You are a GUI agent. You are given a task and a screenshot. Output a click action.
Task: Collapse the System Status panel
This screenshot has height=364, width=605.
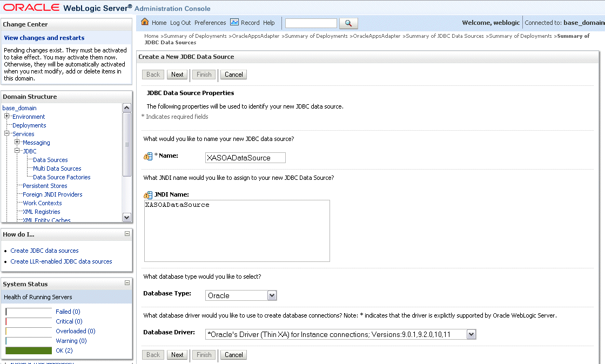127,283
